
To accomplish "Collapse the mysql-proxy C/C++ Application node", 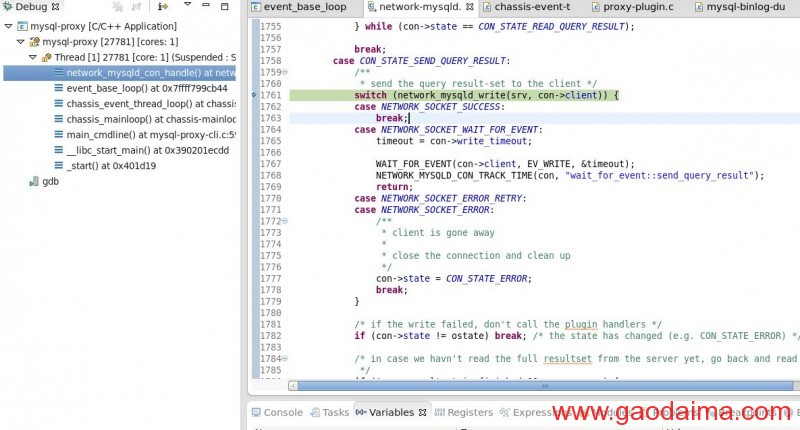I will click(x=8, y=26).
